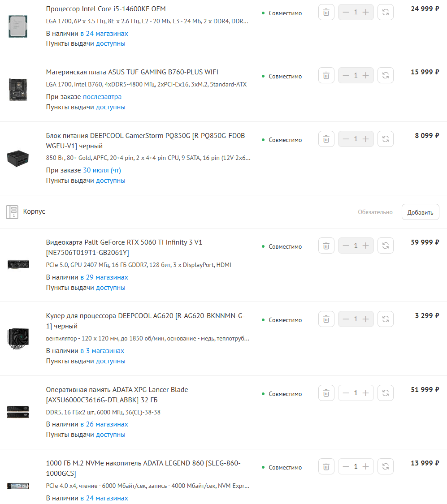Delete the DEEPCOOL AG620 cooler item
The height and width of the screenshot is (504, 447).
[x=326, y=319]
